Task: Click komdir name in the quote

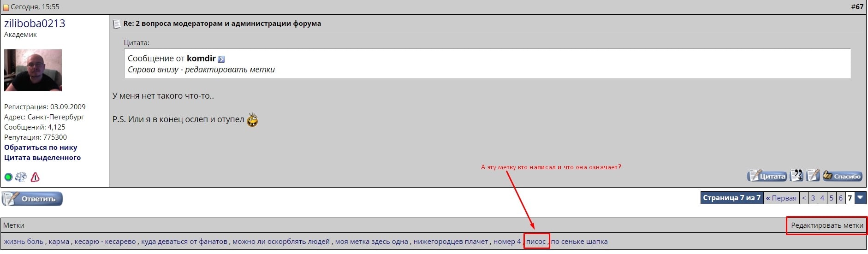Action: 201,59
